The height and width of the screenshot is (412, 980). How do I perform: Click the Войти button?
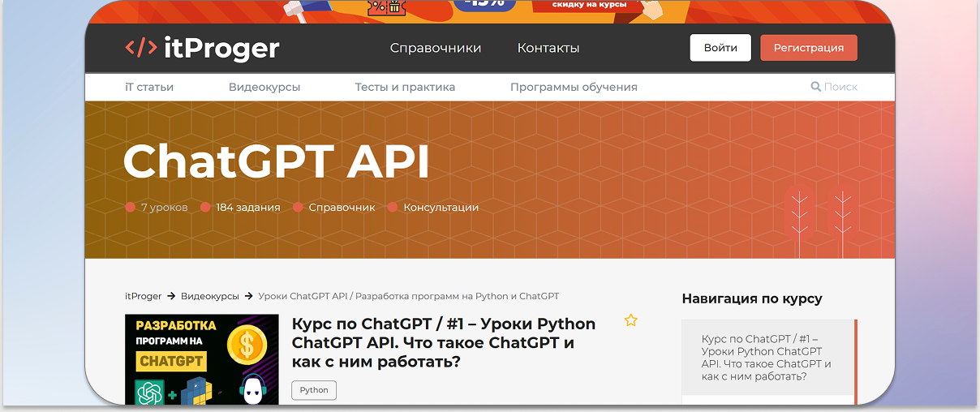pos(720,48)
